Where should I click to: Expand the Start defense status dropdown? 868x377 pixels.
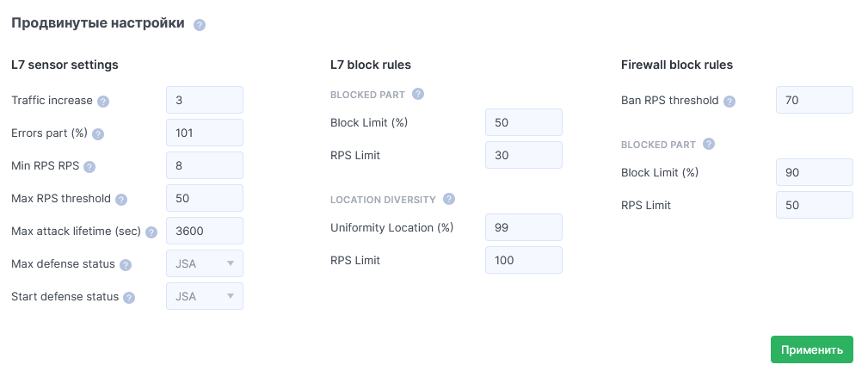tap(205, 296)
